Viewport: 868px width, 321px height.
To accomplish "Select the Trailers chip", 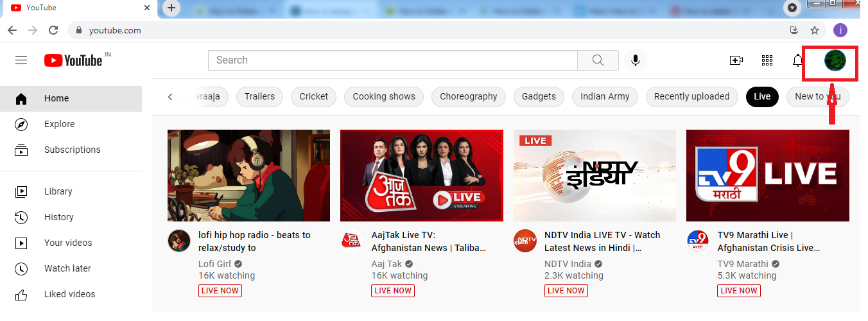I will 259,97.
